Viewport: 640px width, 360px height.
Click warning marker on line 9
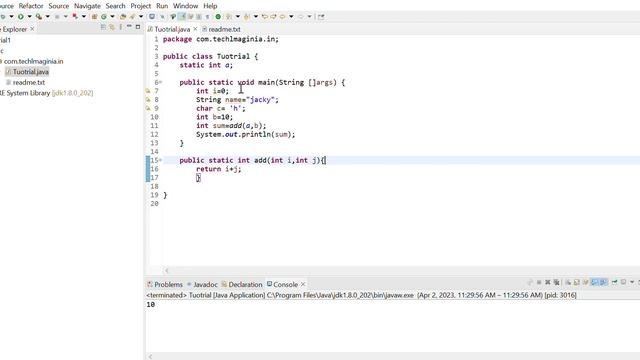(x=148, y=109)
